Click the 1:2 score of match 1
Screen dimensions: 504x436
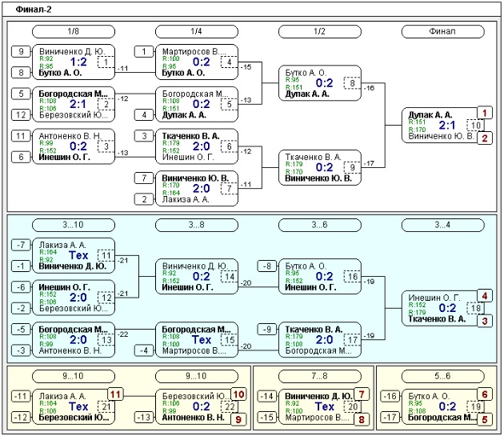(78, 62)
